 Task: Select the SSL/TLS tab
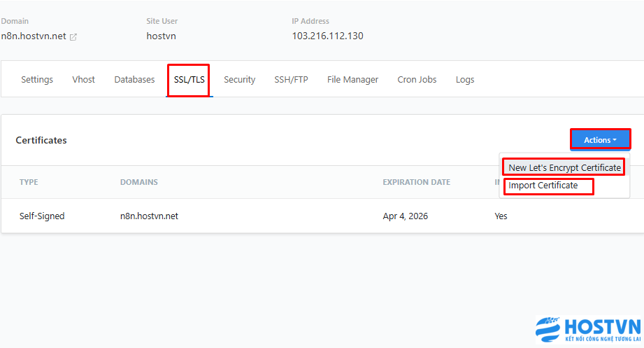click(x=189, y=79)
